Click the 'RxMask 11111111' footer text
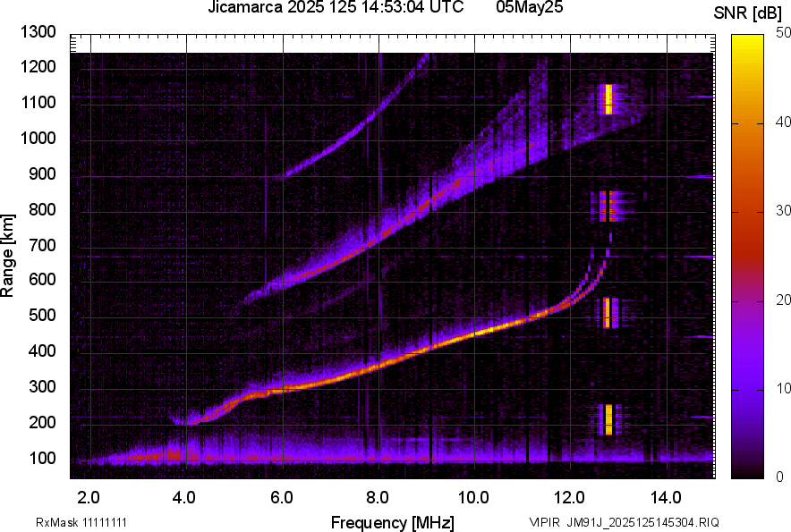The width and height of the screenshot is (791, 532). point(81,522)
